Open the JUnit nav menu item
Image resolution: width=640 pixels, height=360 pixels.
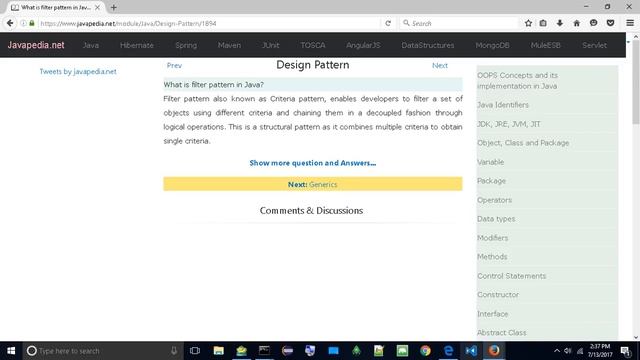[271, 45]
